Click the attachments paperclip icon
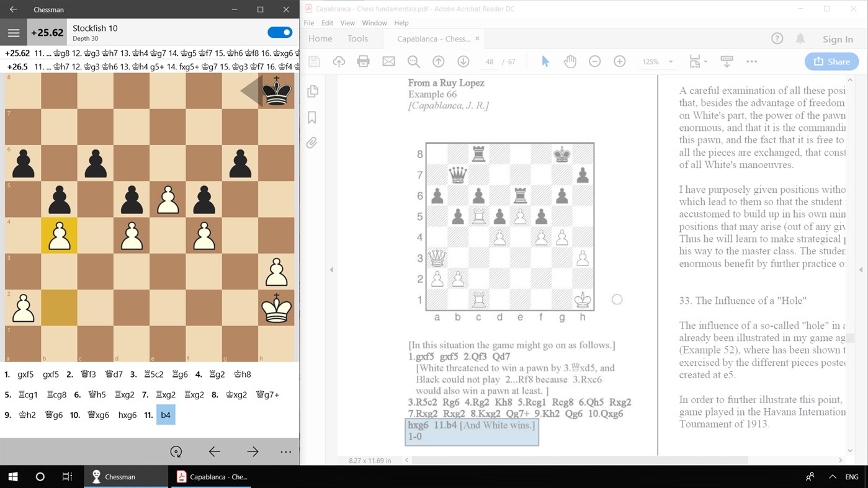 point(313,143)
